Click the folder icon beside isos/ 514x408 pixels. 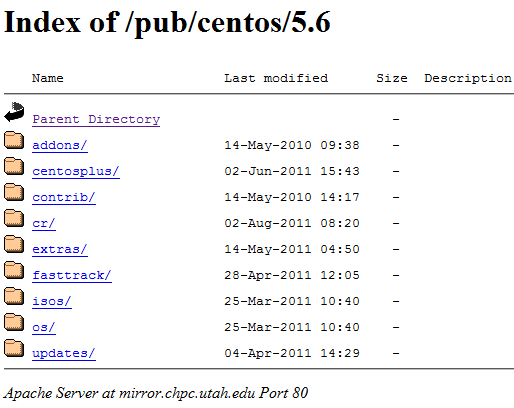pyautogui.click(x=14, y=296)
